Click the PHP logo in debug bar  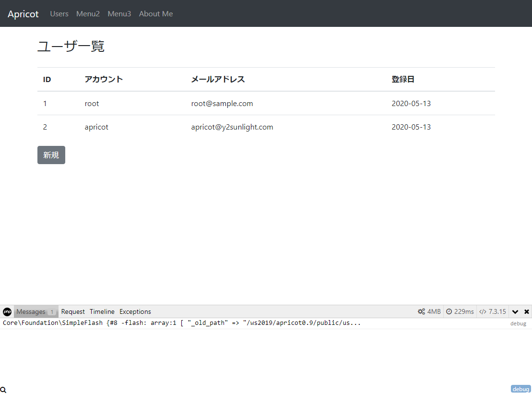pyautogui.click(x=7, y=311)
